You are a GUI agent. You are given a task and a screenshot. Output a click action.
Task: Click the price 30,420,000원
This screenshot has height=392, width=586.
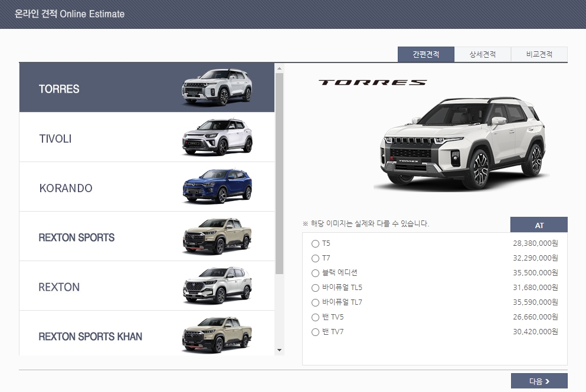click(535, 332)
